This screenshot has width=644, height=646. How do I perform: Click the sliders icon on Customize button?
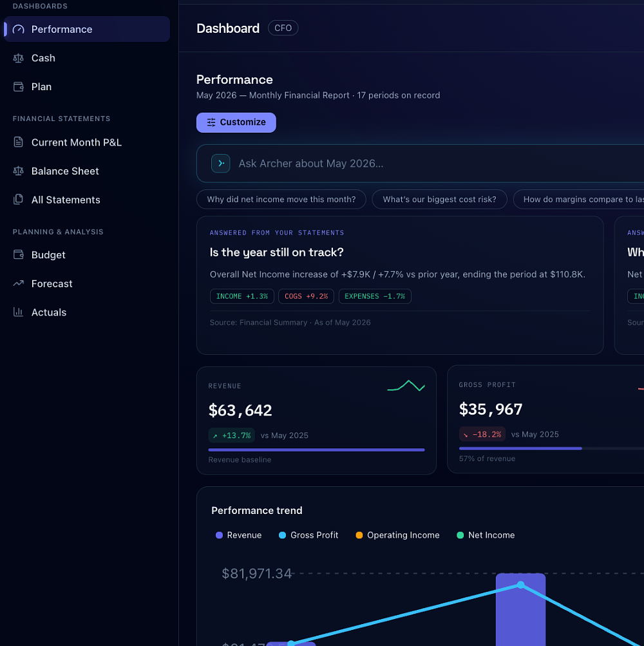click(211, 122)
